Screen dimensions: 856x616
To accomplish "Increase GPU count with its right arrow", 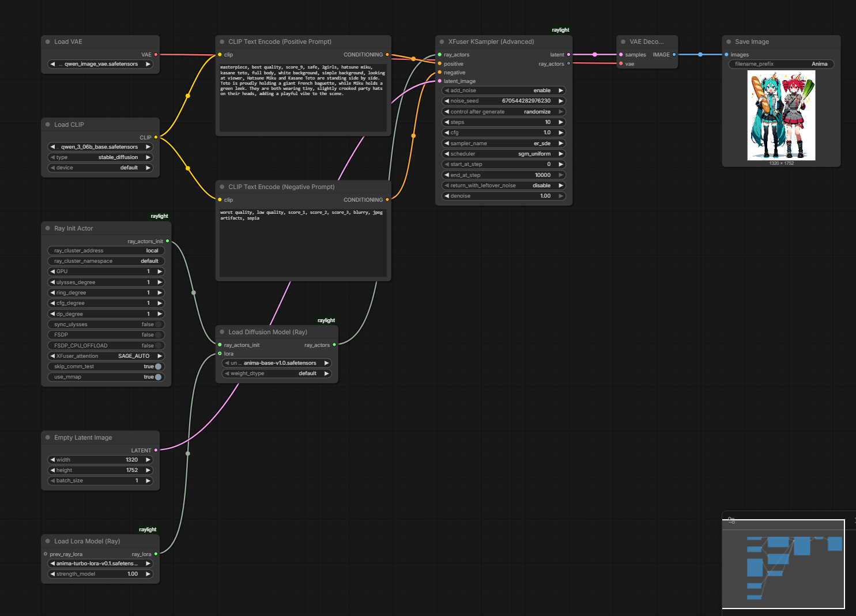I will tap(160, 271).
